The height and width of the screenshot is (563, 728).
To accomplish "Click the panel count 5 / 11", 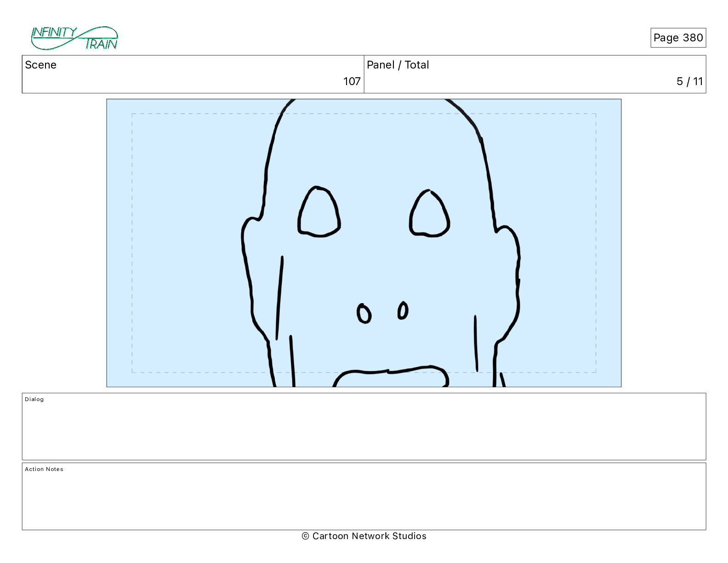I will (x=689, y=81).
